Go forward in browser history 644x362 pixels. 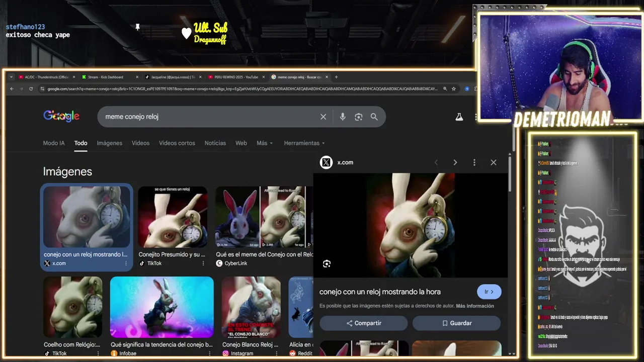pos(21,88)
